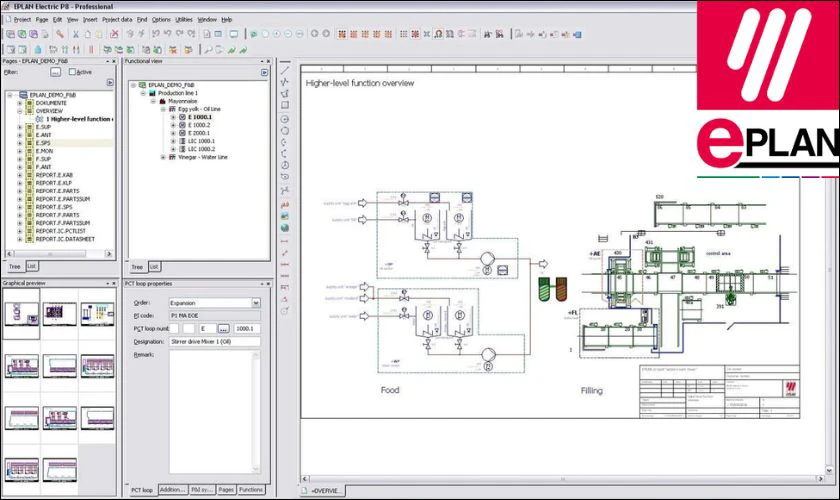840x500 pixels.
Task: Click the Remark area down scroll arrow
Action: (x=256, y=469)
